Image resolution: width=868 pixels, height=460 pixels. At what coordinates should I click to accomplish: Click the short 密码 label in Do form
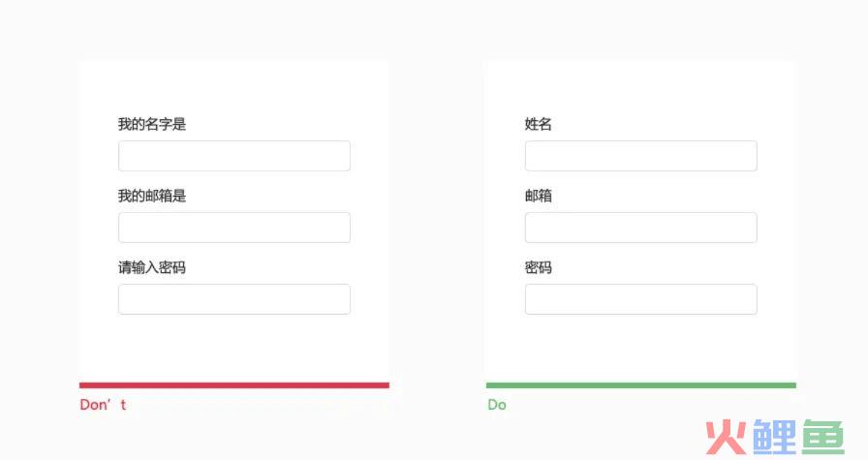click(x=538, y=268)
